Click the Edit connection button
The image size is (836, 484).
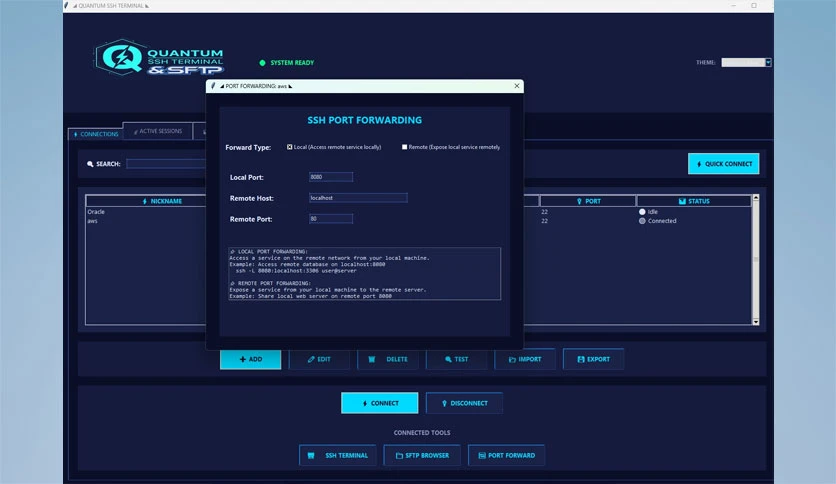click(319, 359)
